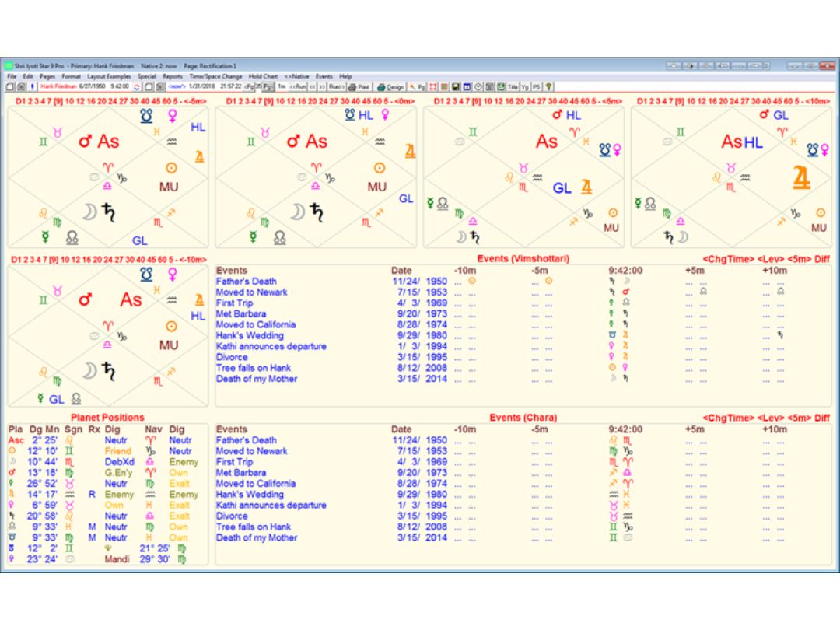
Task: Open the Reports menu
Action: click(x=173, y=76)
